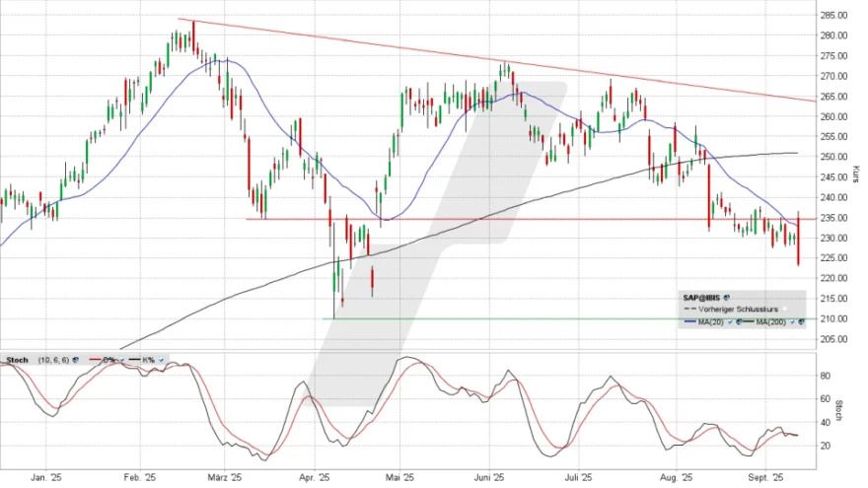Click the black K% legend line swatch

pyautogui.click(x=134, y=360)
